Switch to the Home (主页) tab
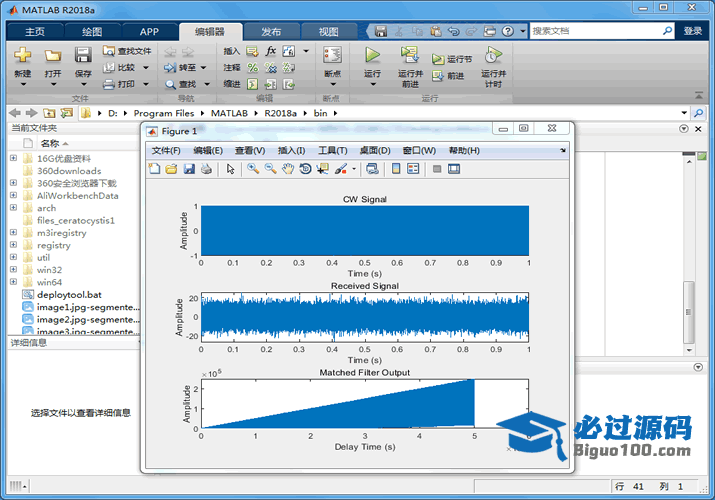 click(35, 32)
